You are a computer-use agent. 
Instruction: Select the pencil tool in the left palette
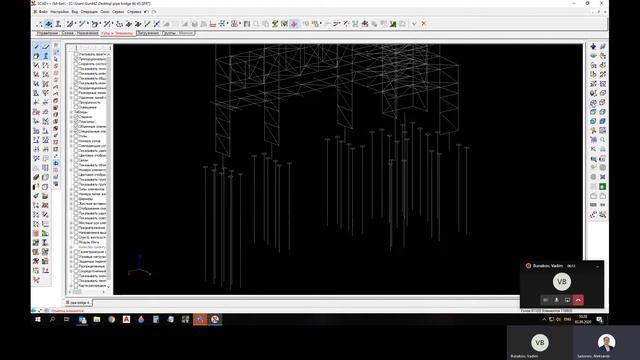pyautogui.click(x=36, y=46)
